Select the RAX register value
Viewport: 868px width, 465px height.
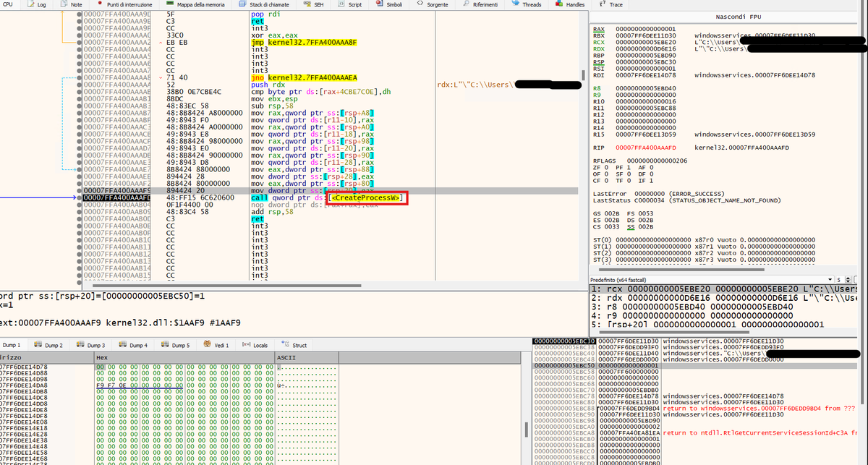tap(646, 28)
